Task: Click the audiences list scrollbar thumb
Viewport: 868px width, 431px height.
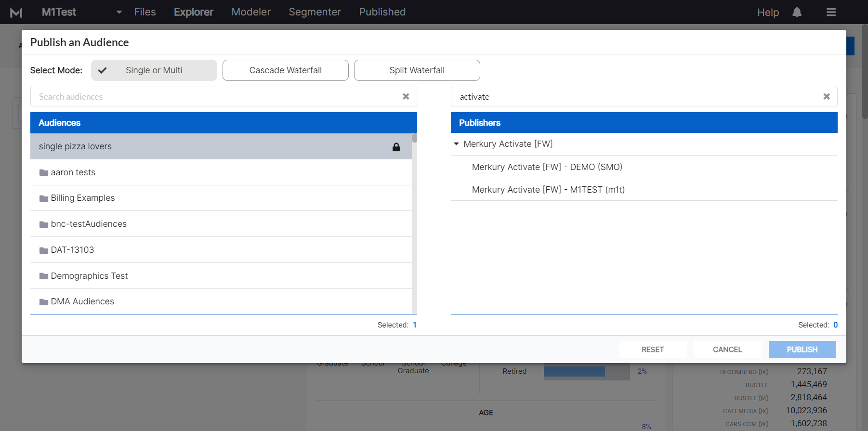Action: click(414, 138)
